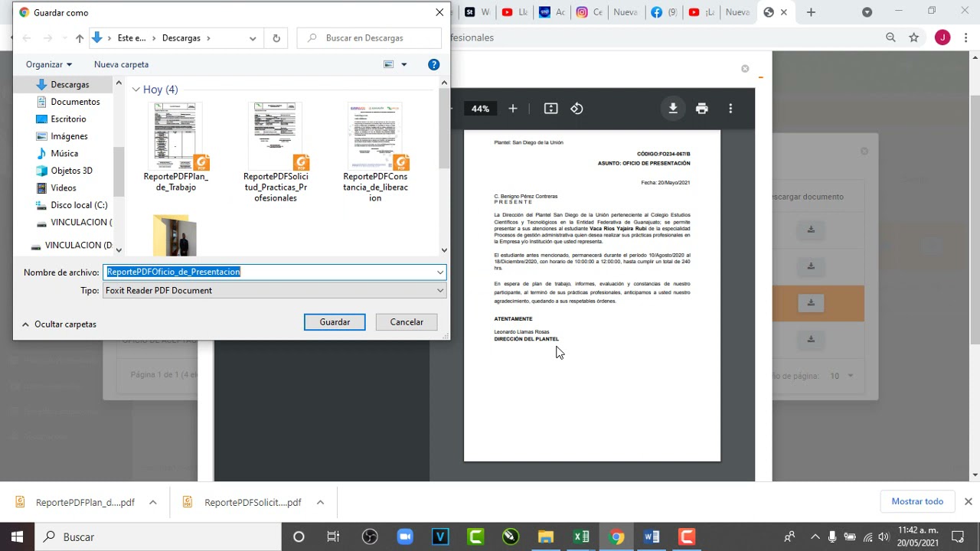The height and width of the screenshot is (551, 980).
Task: Open the Organizar dropdown menu
Action: point(48,64)
